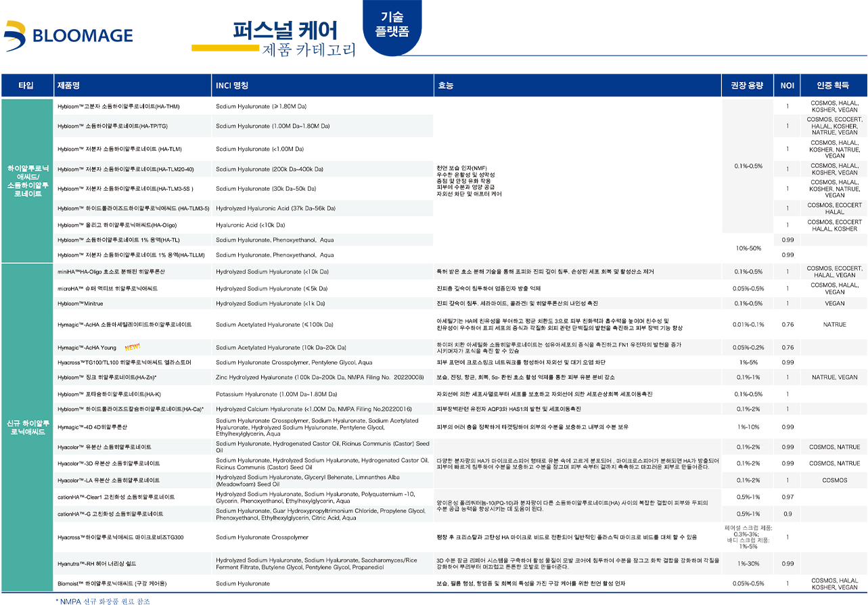
Task: Click the 1%-30% dosage for Hyanutra-RH
Action: coord(748,563)
